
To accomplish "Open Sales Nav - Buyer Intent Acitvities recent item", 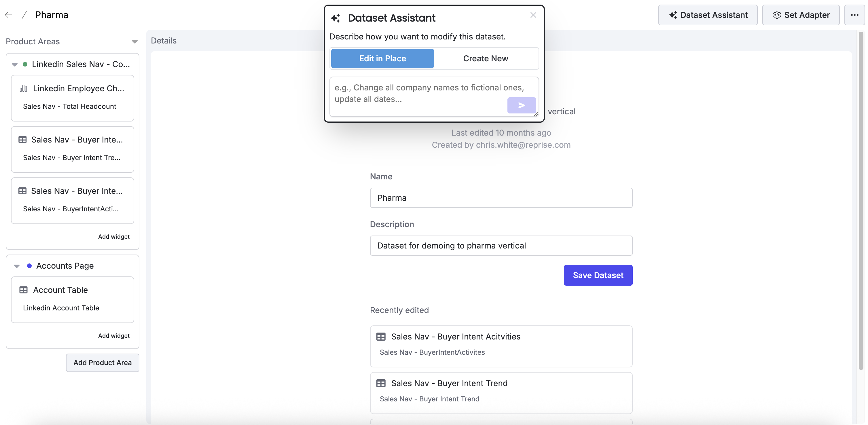I will point(501,346).
